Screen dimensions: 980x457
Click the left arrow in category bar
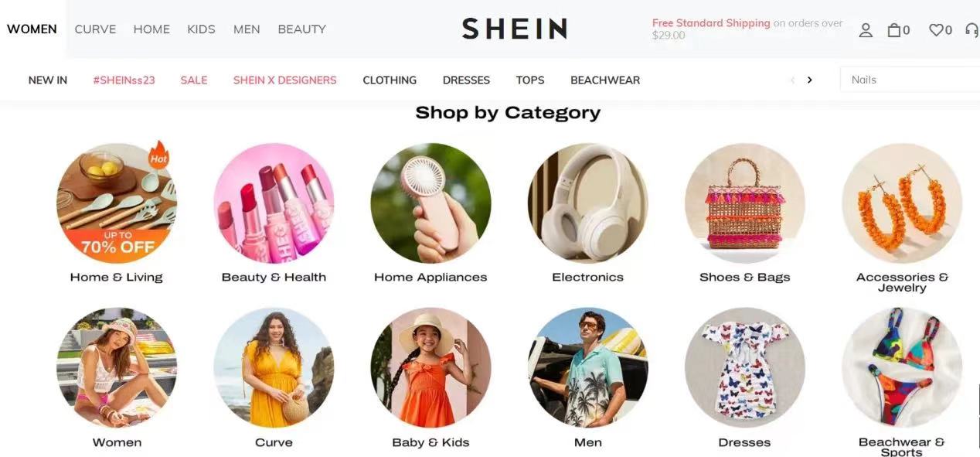click(x=792, y=80)
